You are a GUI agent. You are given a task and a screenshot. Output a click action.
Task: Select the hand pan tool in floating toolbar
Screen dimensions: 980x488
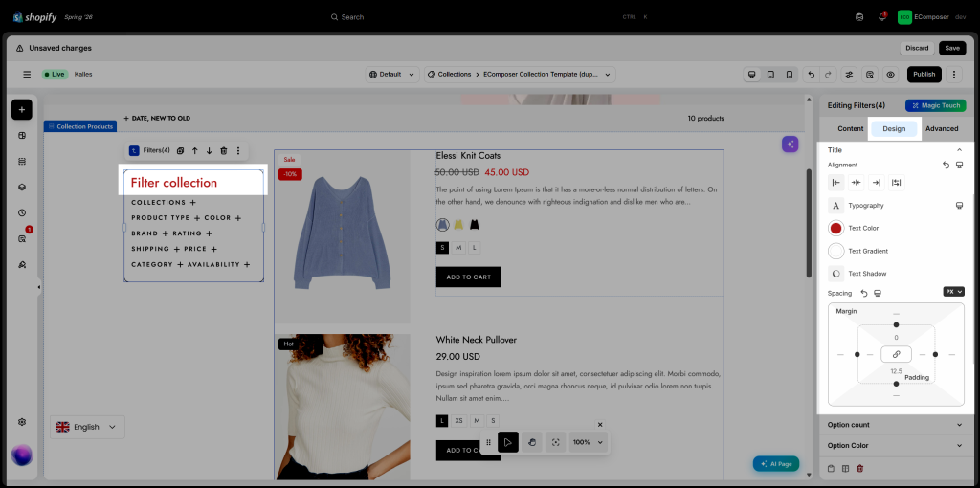point(532,442)
